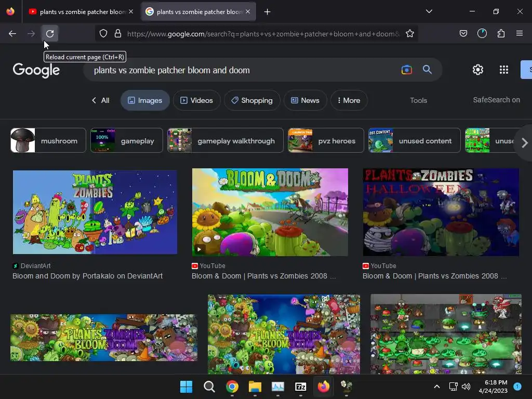Image resolution: width=532 pixels, height=399 pixels.
Task: Switch to Shopping results
Action: pos(252,100)
